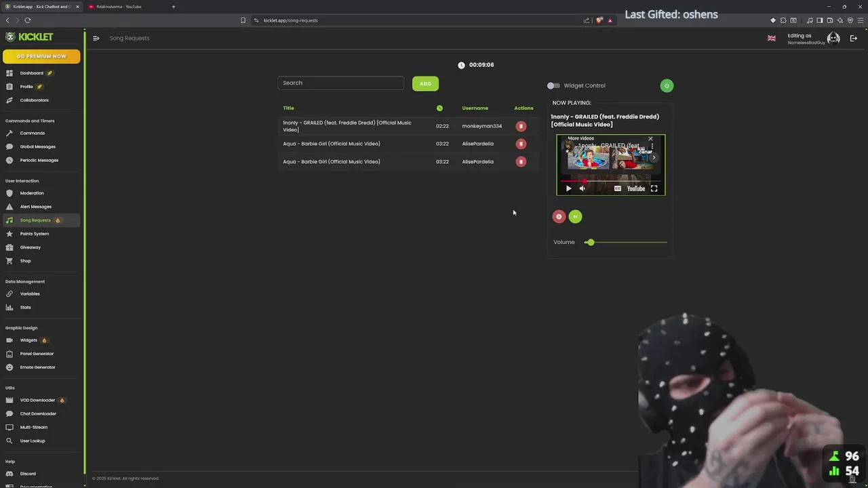The image size is (868, 488).
Task: Open Multi-Stream tool
Action: coord(33,427)
